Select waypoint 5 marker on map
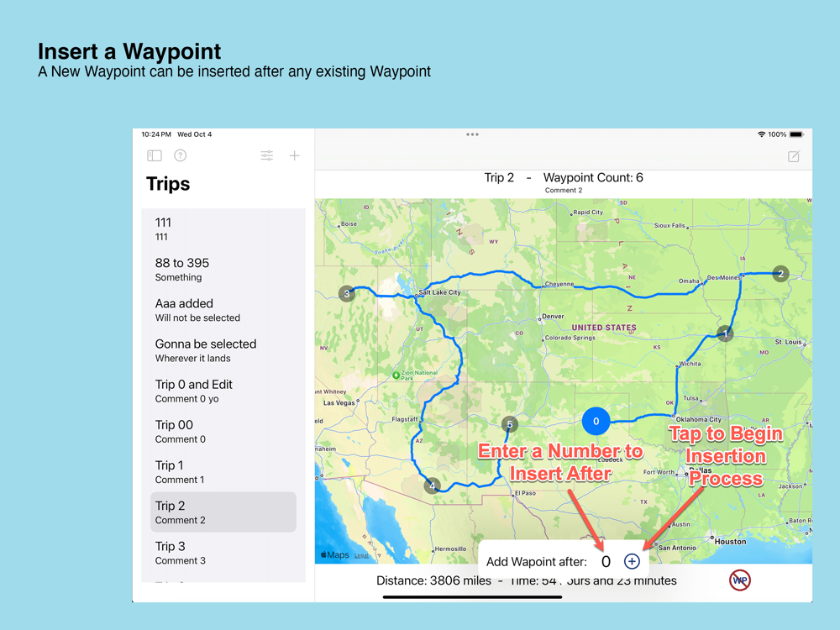This screenshot has height=630, width=840. (510, 424)
